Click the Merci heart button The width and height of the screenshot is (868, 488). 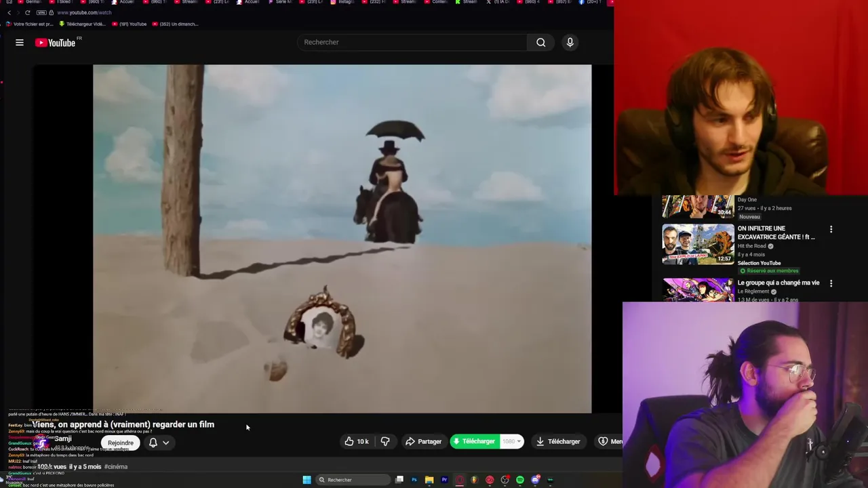(x=610, y=441)
